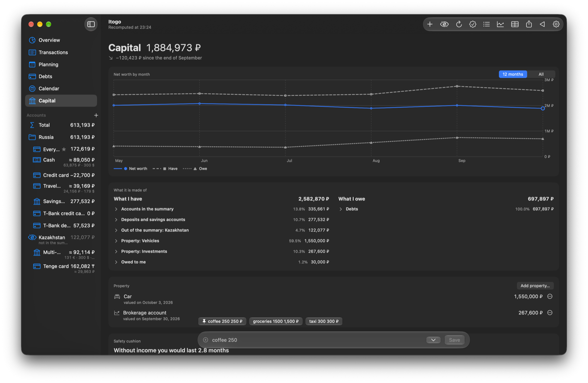Toggle the sidebar panel button
This screenshot has width=588, height=383.
[91, 24]
